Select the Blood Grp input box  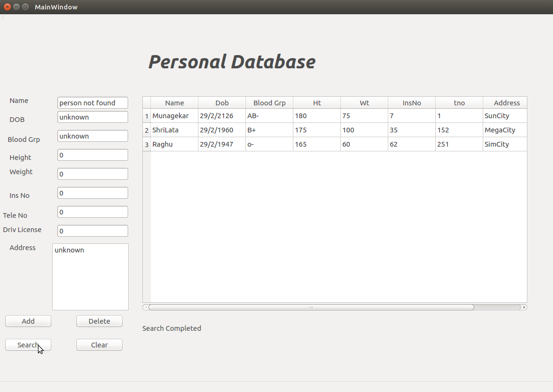[x=92, y=136]
